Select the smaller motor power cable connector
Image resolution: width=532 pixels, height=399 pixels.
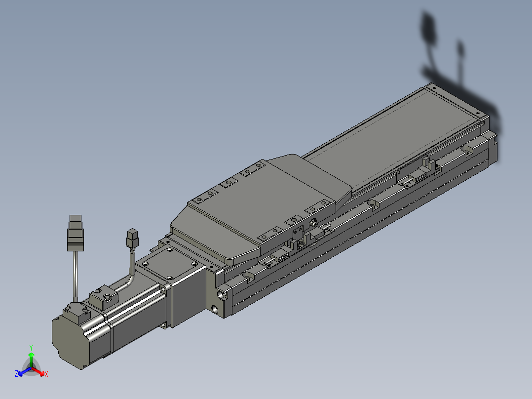132,239
